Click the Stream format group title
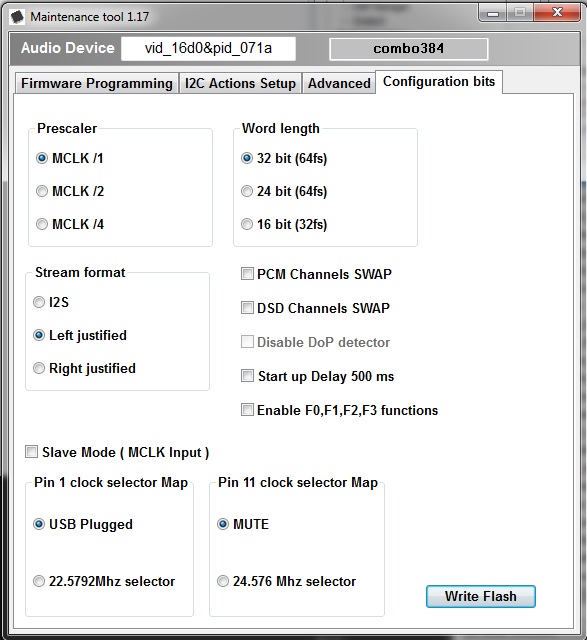The width and height of the screenshot is (587, 640). 80,272
